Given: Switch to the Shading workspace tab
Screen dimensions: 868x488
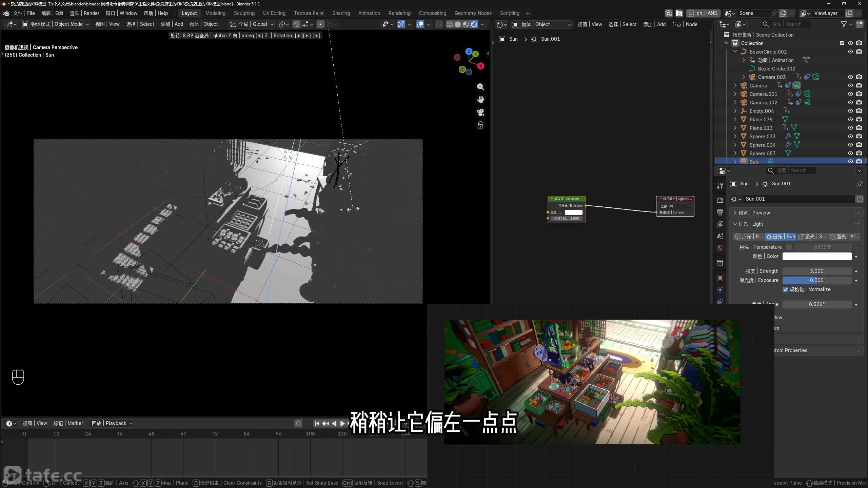Looking at the screenshot, I should pos(341,13).
